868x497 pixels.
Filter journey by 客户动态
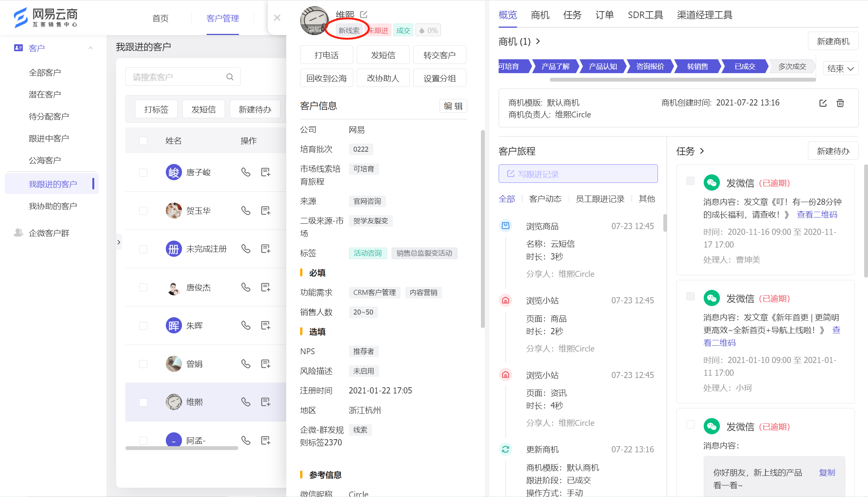tap(545, 199)
